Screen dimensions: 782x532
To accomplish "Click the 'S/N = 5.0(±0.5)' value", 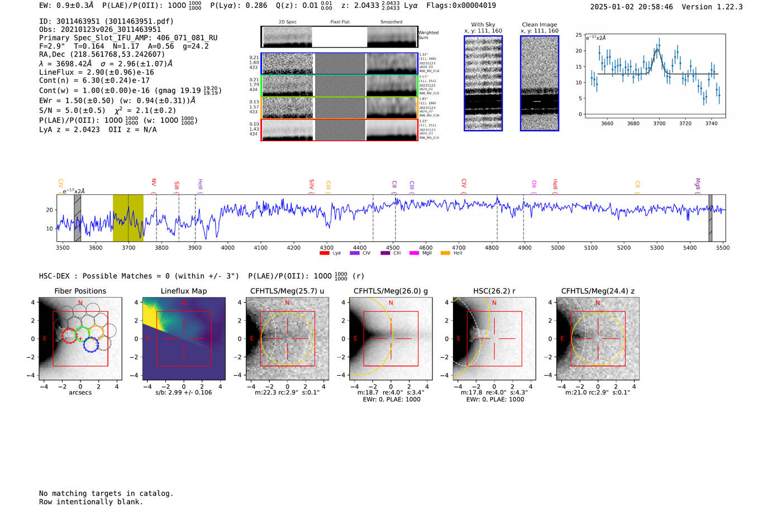I will [x=72, y=111].
